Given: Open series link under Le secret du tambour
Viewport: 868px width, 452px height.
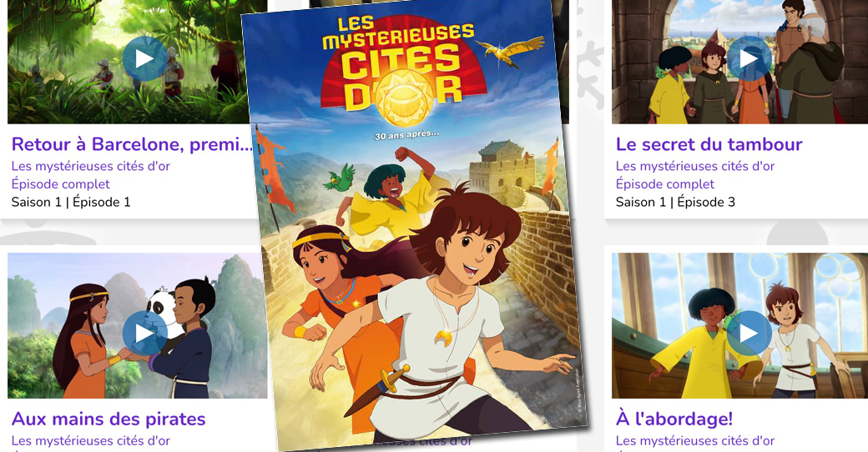Looking at the screenshot, I should click(x=695, y=166).
